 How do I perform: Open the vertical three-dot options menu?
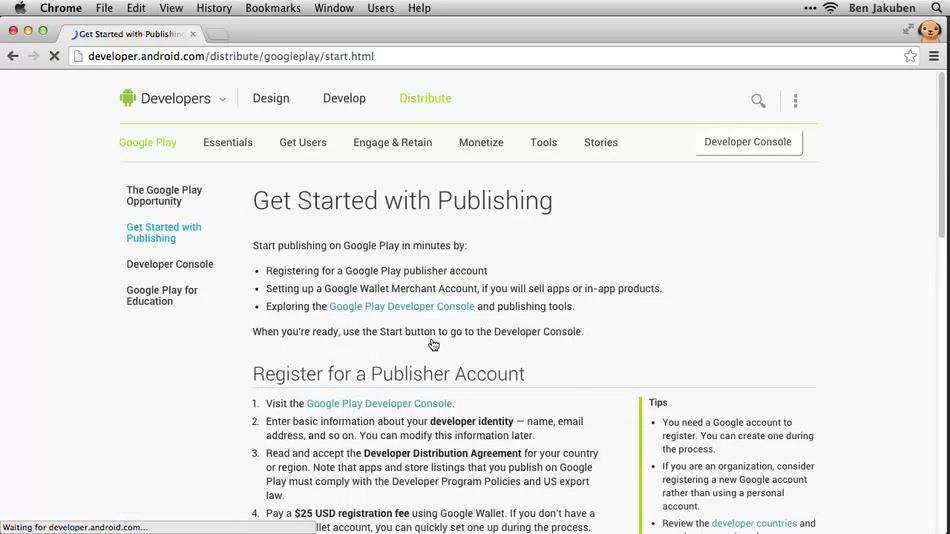796,101
